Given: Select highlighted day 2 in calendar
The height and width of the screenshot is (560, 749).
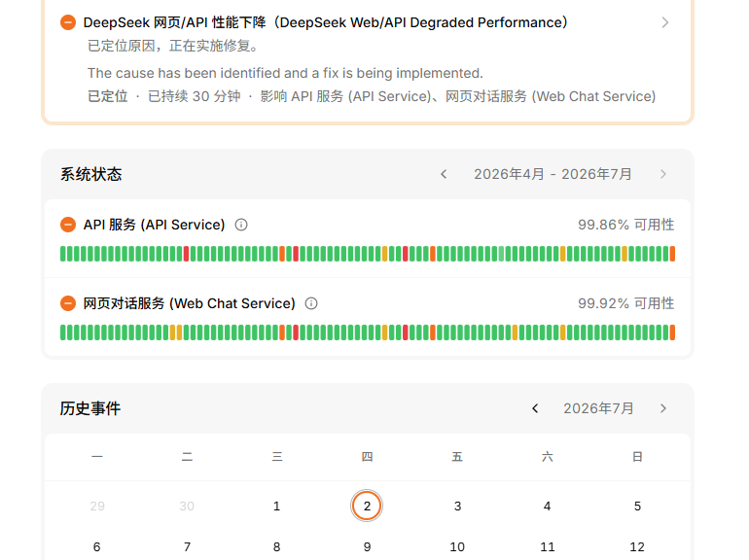Looking at the screenshot, I should tap(367, 507).
